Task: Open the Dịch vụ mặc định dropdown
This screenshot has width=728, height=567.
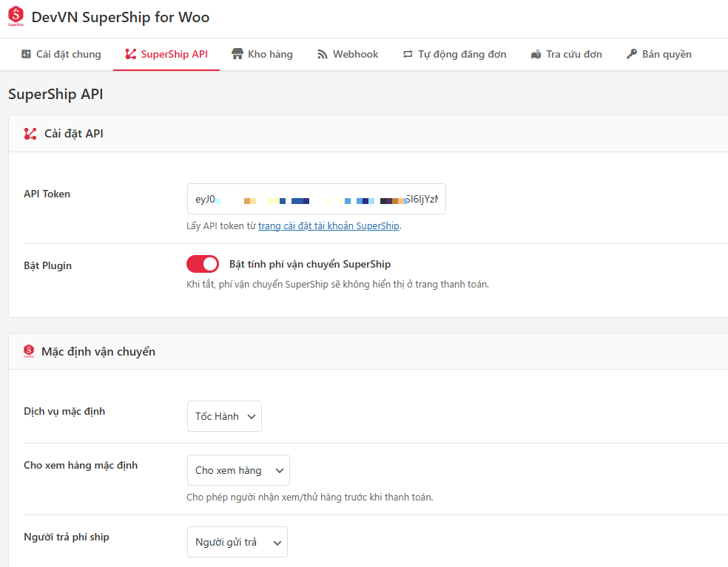Action: 224,416
